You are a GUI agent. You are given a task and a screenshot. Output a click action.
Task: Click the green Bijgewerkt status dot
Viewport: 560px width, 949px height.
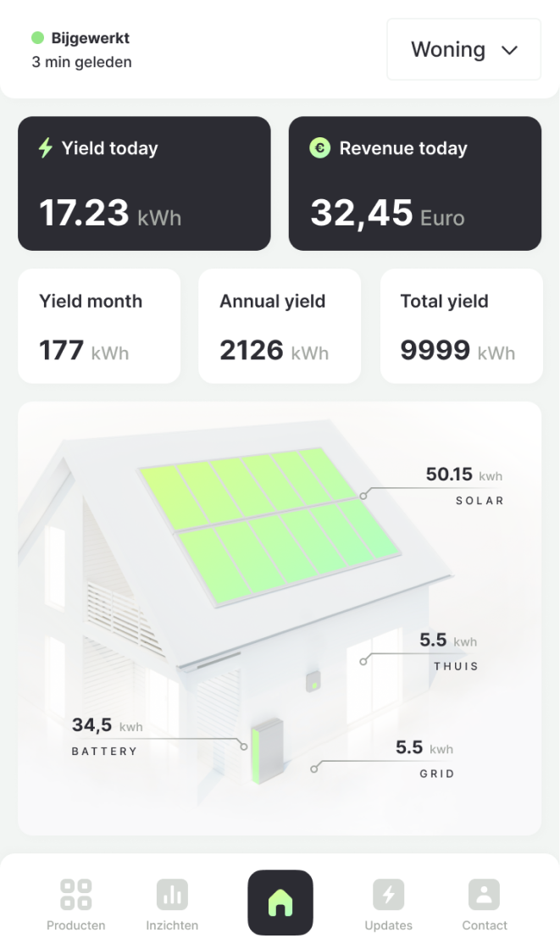[x=37, y=38]
